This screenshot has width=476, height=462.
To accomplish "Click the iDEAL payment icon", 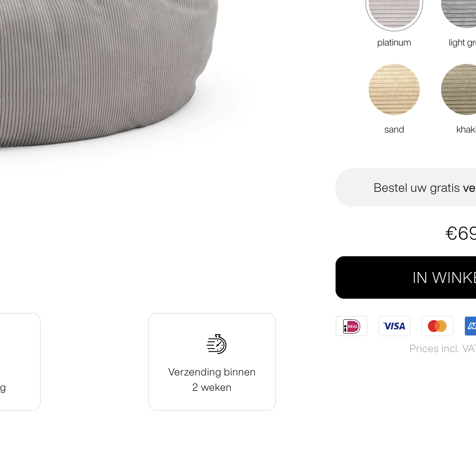I will (x=352, y=326).
